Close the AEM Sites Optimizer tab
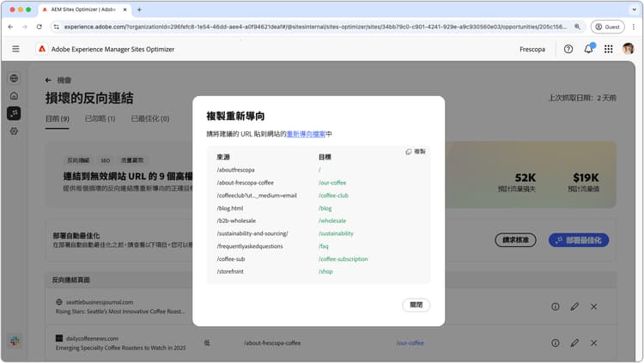The width and height of the screenshot is (644, 363). click(x=125, y=9)
